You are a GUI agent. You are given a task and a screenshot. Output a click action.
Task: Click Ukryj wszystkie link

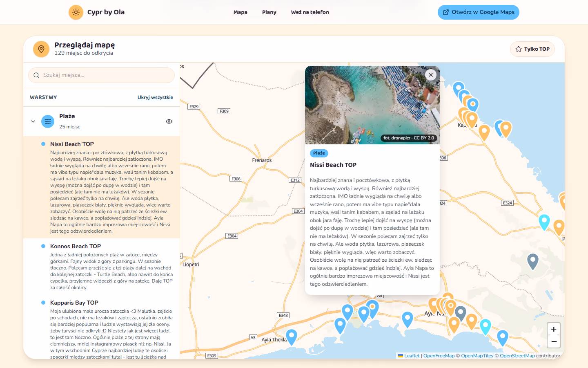[x=155, y=97]
